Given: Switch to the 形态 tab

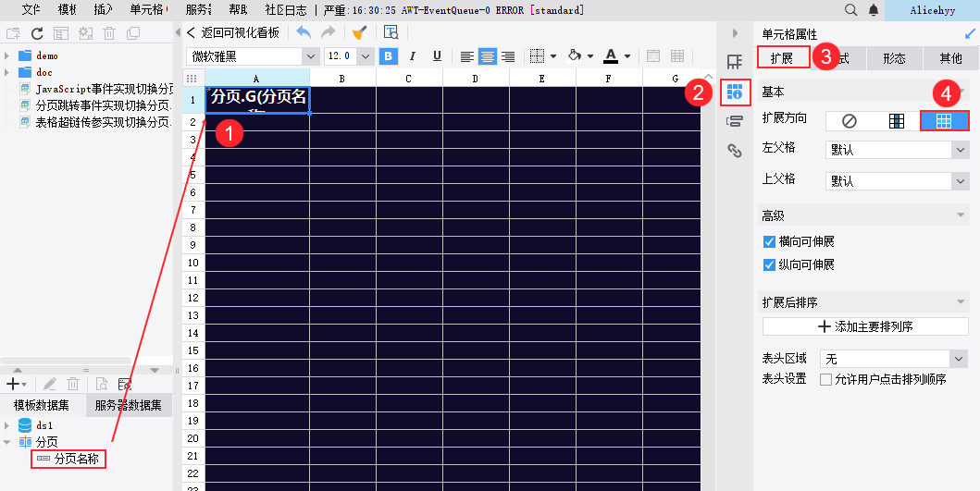Looking at the screenshot, I should (x=894, y=58).
